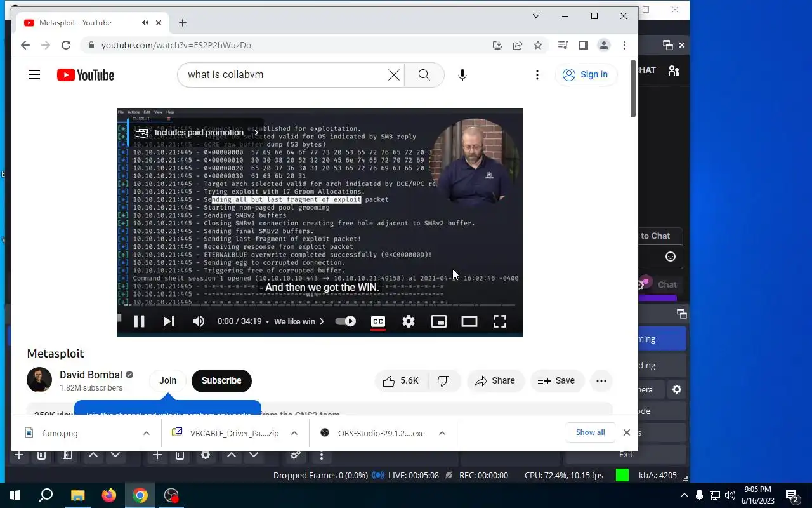Open OBS audio mixer advanced properties gears
812x508 pixels.
coord(295,455)
